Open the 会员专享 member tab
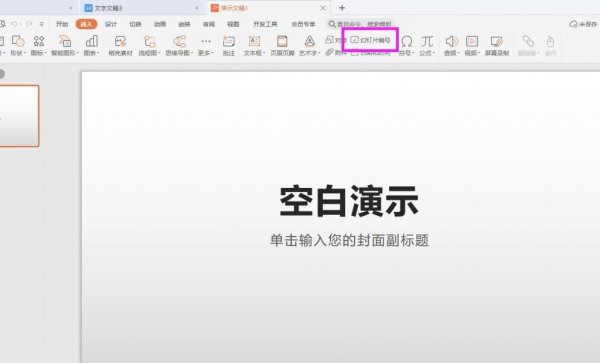Viewport: 600px width, 363px height. tap(303, 24)
